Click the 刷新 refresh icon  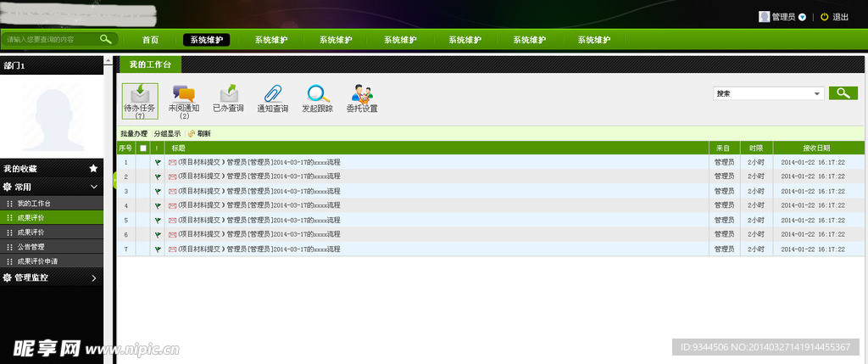tap(192, 134)
